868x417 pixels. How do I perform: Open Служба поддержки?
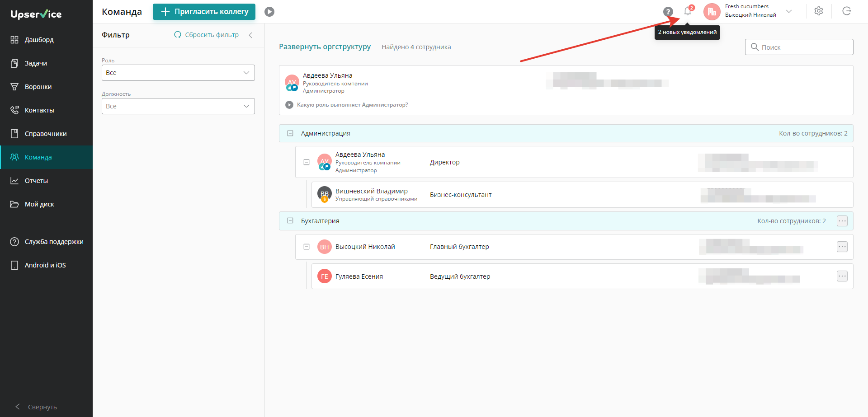[x=46, y=242]
